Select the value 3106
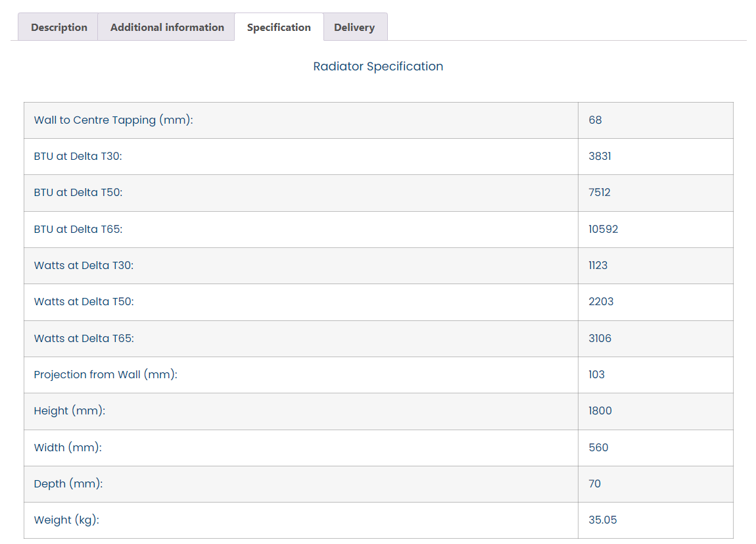Viewport: 756px width, 544px height. pos(600,338)
